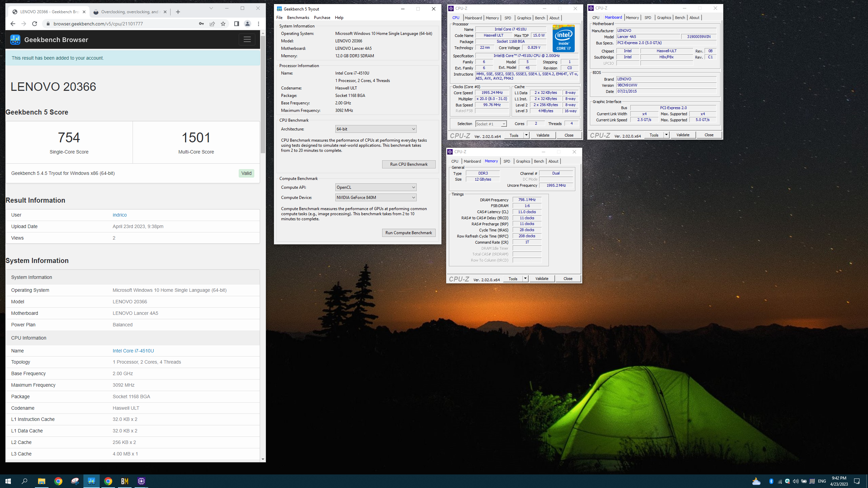Switch to the Overclocking browser tab
The image size is (868, 488).
130,12
